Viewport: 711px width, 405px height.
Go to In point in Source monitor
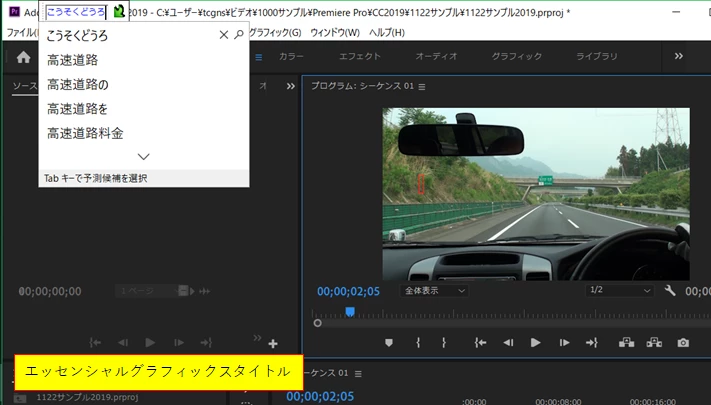click(x=95, y=343)
